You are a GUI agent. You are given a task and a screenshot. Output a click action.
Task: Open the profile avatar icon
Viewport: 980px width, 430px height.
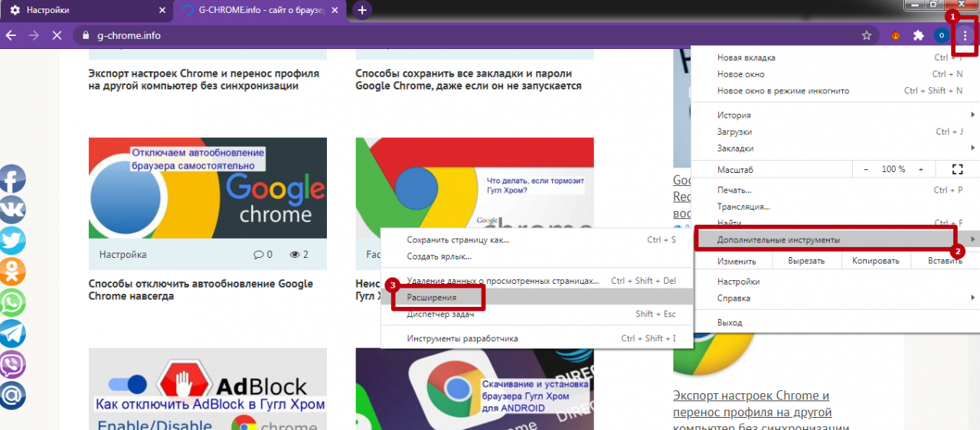tap(942, 35)
